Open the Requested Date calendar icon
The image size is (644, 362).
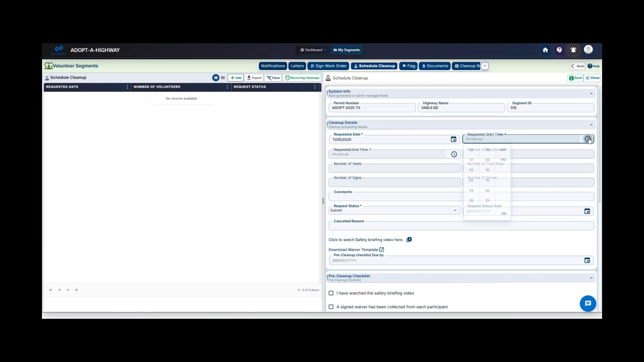[x=453, y=139]
